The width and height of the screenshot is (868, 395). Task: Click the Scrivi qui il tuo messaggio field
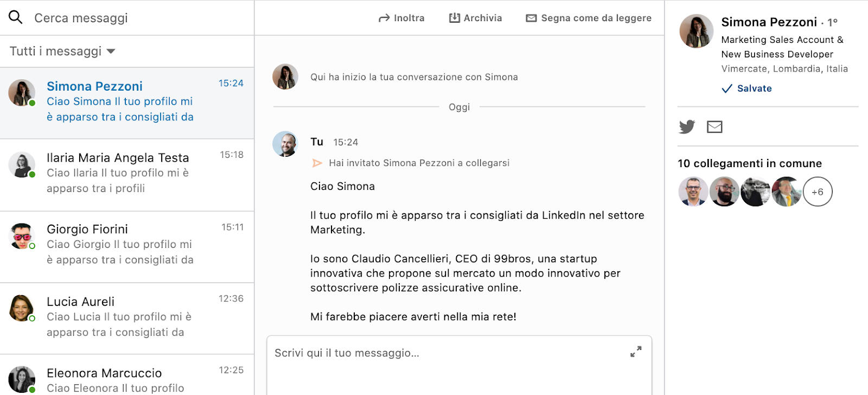445,354
